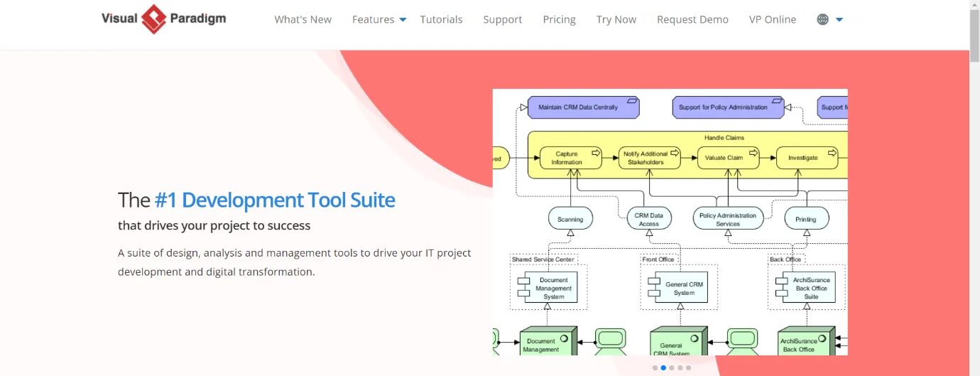Click 'Back Office' label in diagram
The image size is (980, 376).
pos(785,259)
